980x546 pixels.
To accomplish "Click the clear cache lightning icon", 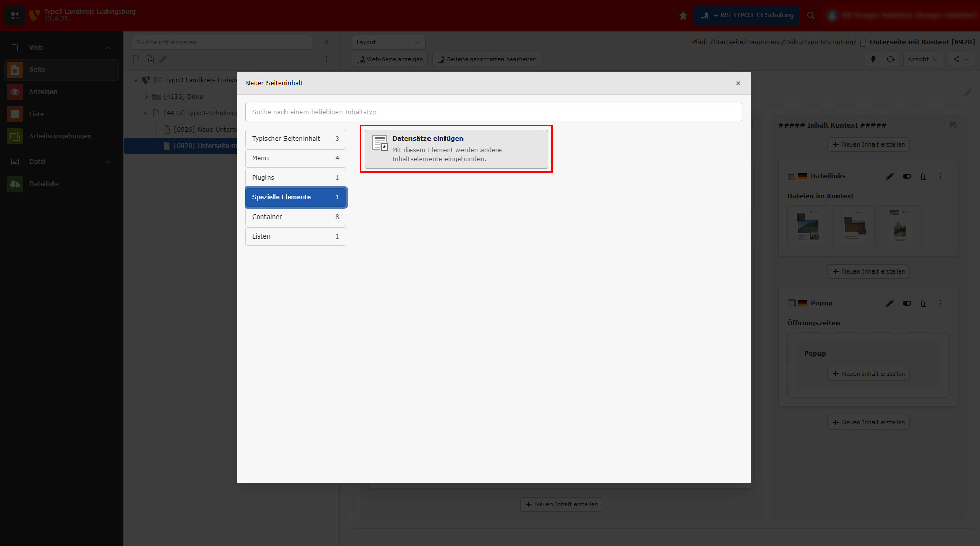I will (x=873, y=59).
